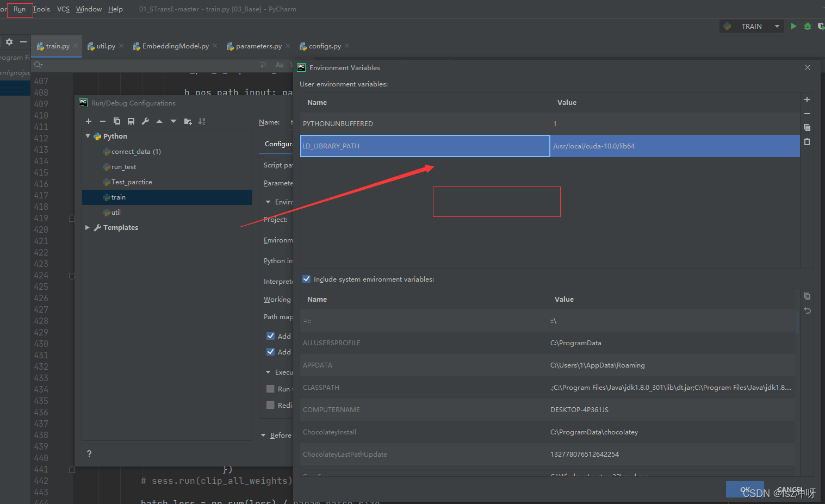Select APPDATA system variable row
825x504 pixels.
tap(547, 365)
